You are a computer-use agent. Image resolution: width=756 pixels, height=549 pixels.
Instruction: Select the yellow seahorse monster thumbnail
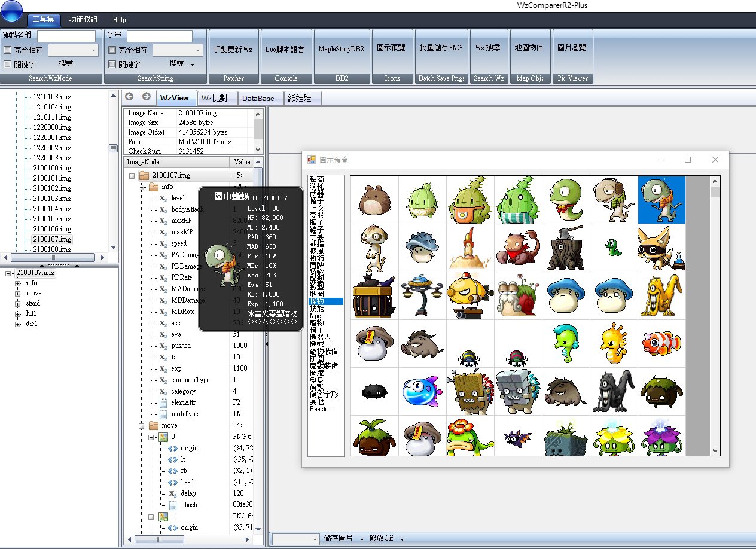pyautogui.click(x=614, y=343)
